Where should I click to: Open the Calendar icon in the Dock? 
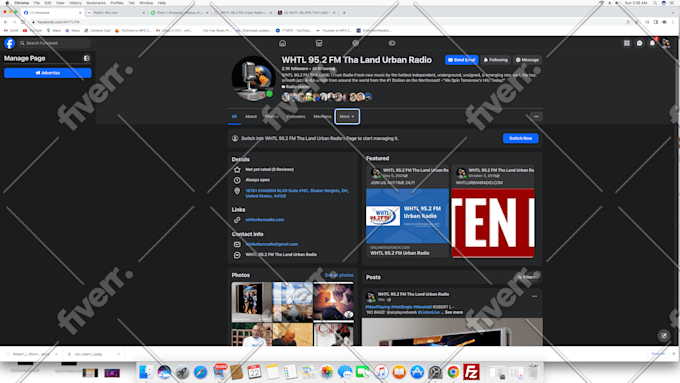(x=254, y=372)
